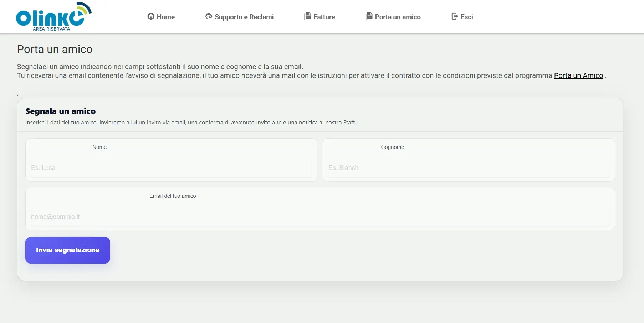This screenshot has height=323, width=644.
Task: Go to Fatture menu text label
Action: [x=324, y=17]
